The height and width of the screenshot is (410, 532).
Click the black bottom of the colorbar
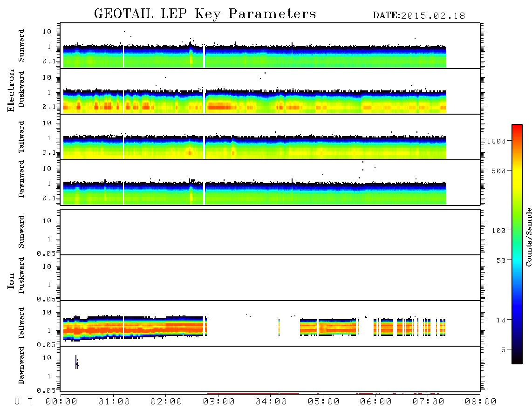tap(517, 359)
